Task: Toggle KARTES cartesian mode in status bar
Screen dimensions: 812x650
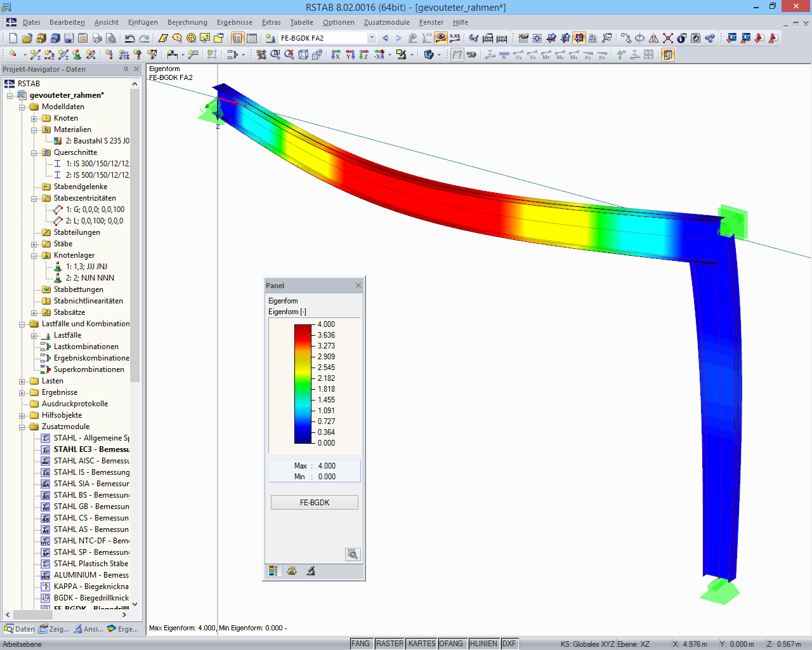Action: pos(422,644)
